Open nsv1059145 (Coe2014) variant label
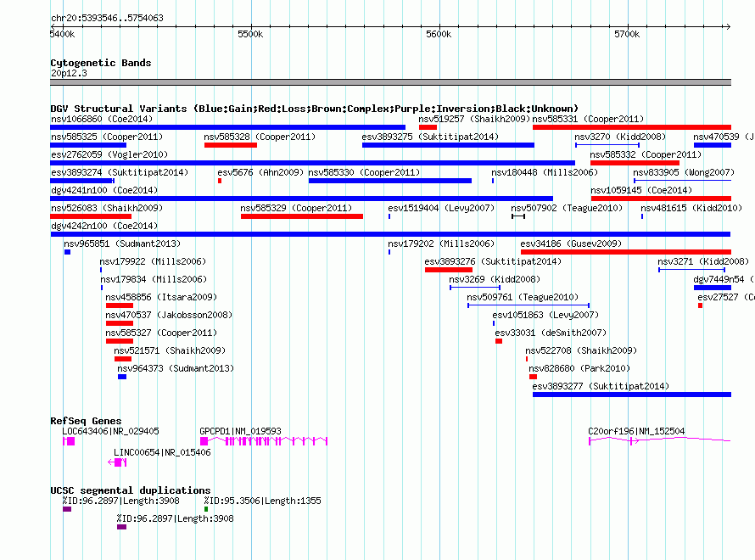This screenshot has height=560, width=755. click(642, 190)
